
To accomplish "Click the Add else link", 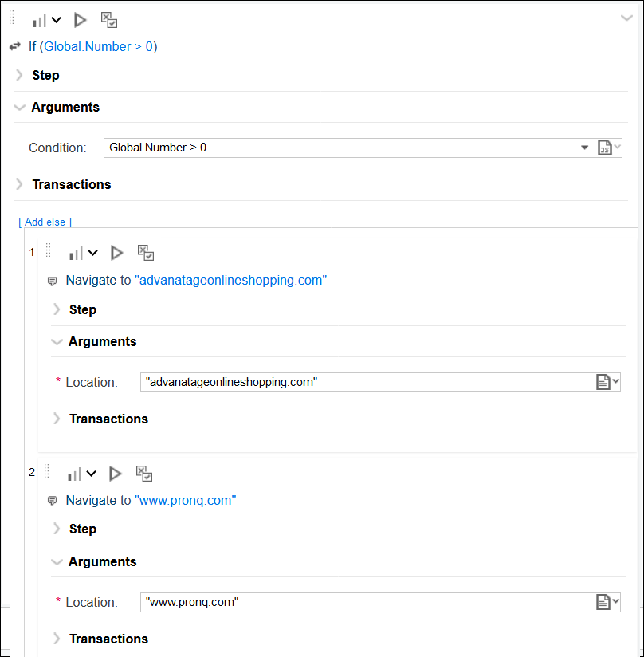I will click(45, 222).
